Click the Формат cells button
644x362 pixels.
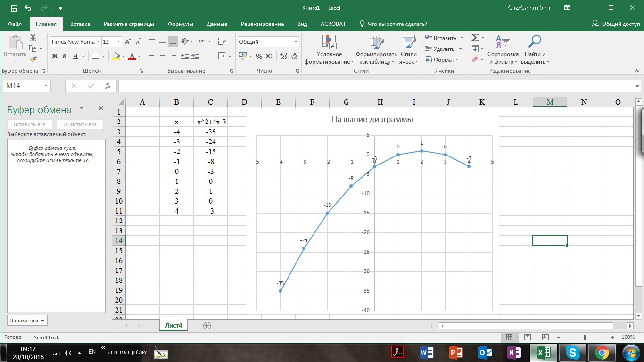[441, 60]
